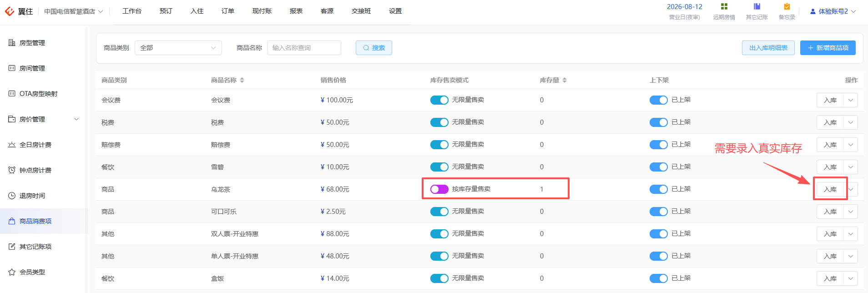The width and height of the screenshot is (868, 293).
Task: Open 远期房情 grid icon
Action: click(x=724, y=6)
